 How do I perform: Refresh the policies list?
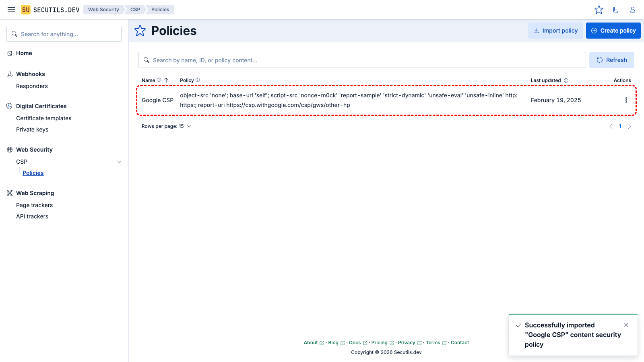pos(611,60)
